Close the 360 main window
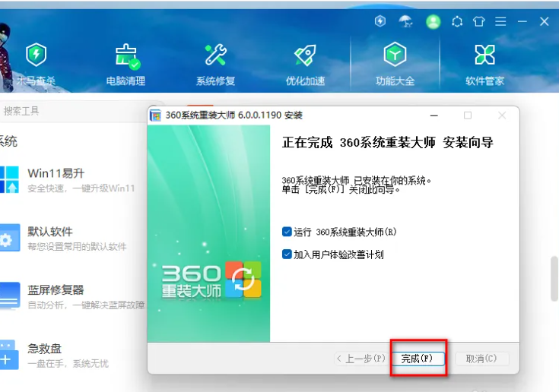 tap(544, 22)
